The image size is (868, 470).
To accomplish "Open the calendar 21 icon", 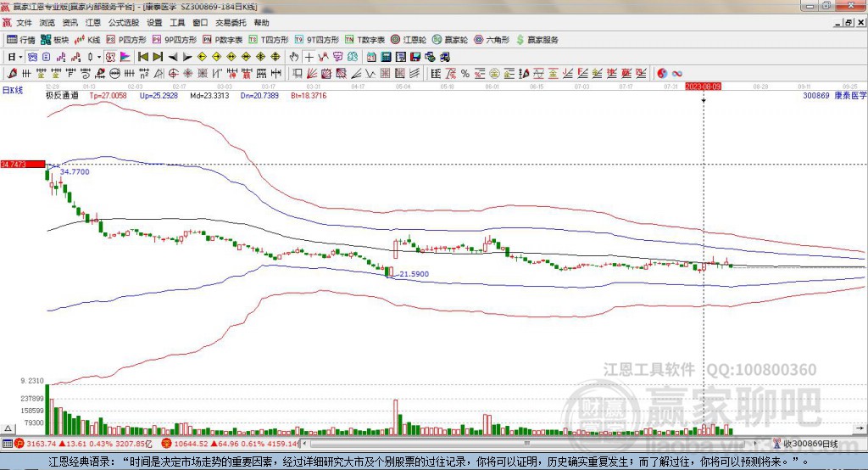I will [371, 57].
